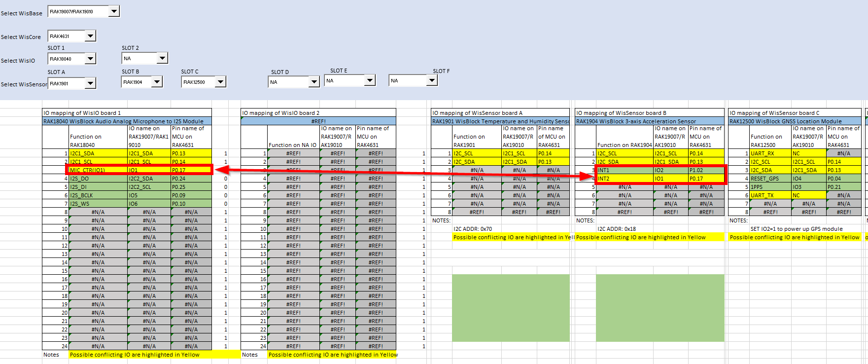Expand the WisCore RAK4631 dropdown
Image resolution: width=868 pixels, height=364 pixels.
click(x=90, y=36)
